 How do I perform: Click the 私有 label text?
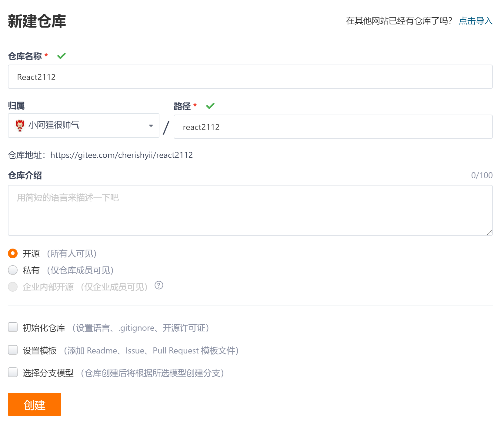point(31,270)
